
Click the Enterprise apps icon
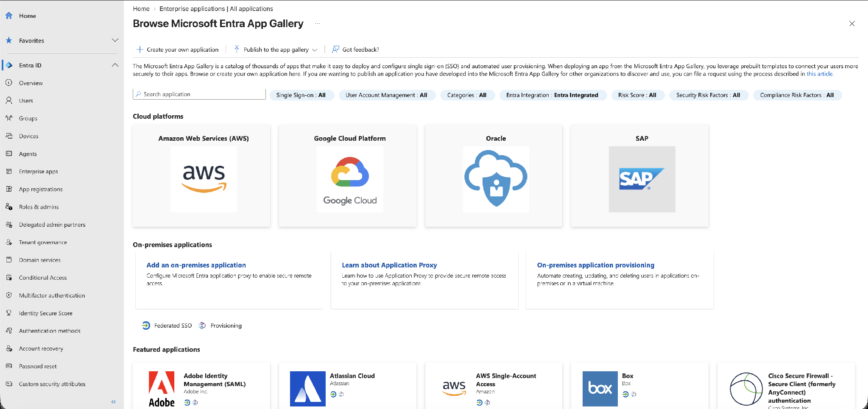(x=9, y=171)
